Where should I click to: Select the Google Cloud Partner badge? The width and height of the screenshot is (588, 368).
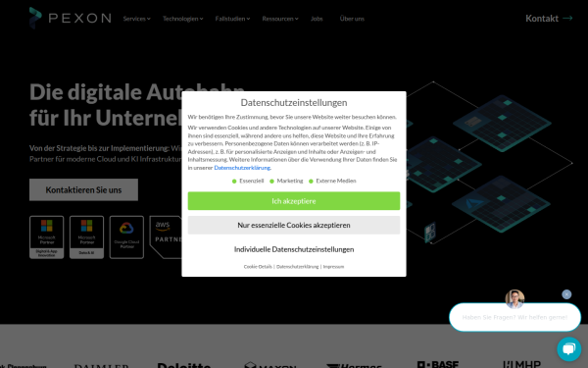click(x=126, y=237)
